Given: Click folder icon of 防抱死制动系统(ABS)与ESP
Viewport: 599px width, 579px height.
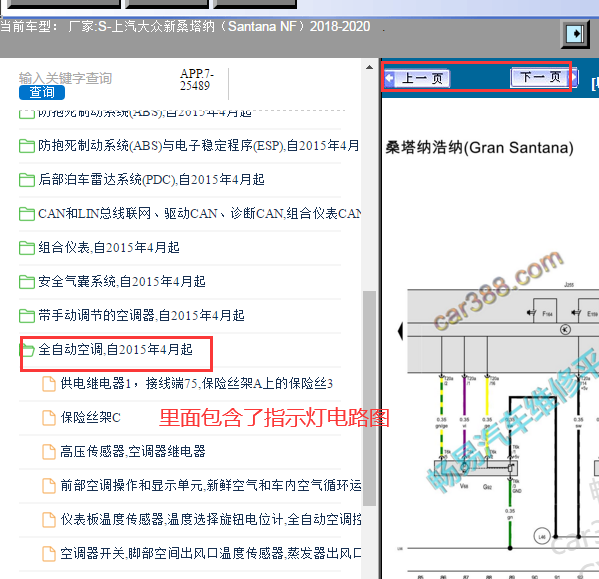Looking at the screenshot, I should [27, 146].
